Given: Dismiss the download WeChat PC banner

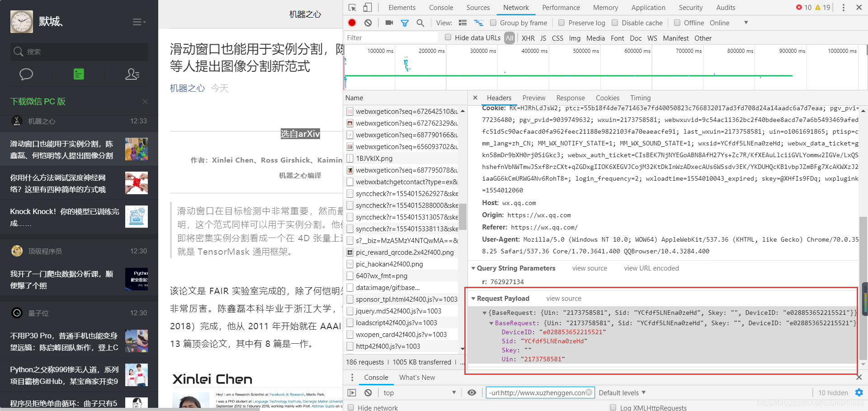Looking at the screenshot, I should point(145,102).
